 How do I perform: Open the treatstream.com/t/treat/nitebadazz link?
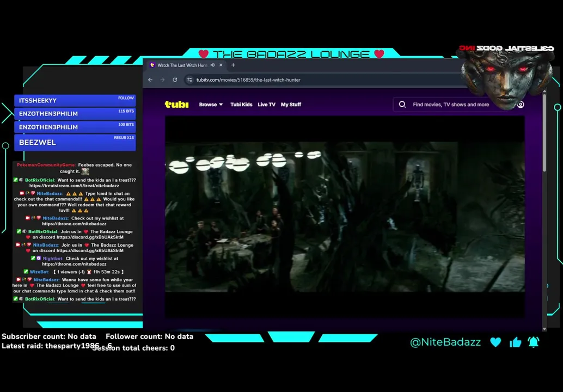click(x=74, y=186)
